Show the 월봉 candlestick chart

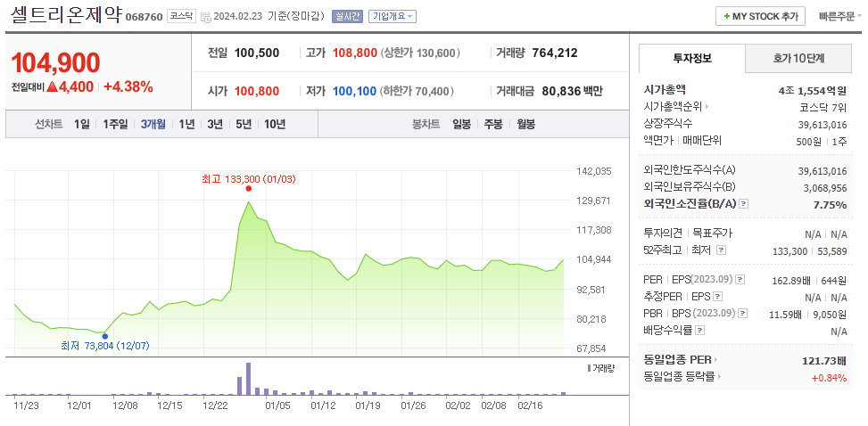click(526, 125)
